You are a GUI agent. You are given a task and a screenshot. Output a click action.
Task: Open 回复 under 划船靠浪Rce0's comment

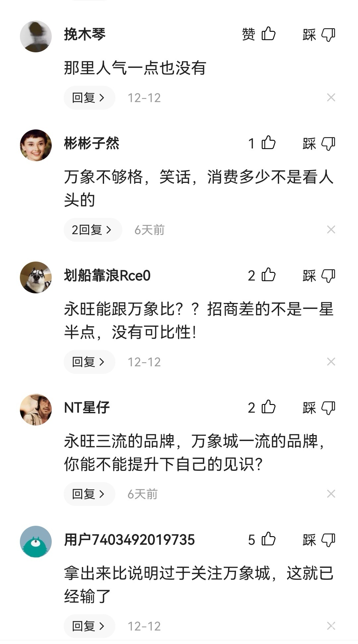89,362
